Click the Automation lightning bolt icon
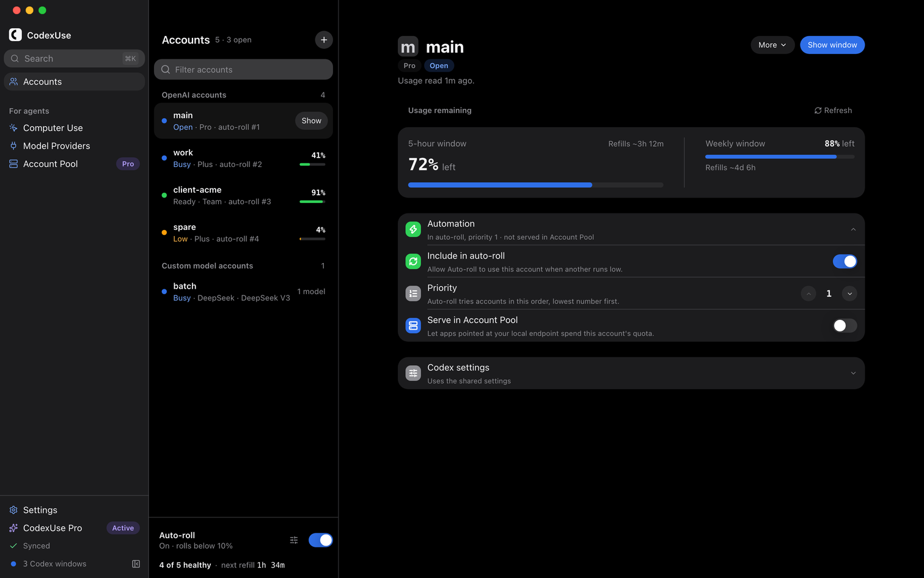 pyautogui.click(x=413, y=229)
